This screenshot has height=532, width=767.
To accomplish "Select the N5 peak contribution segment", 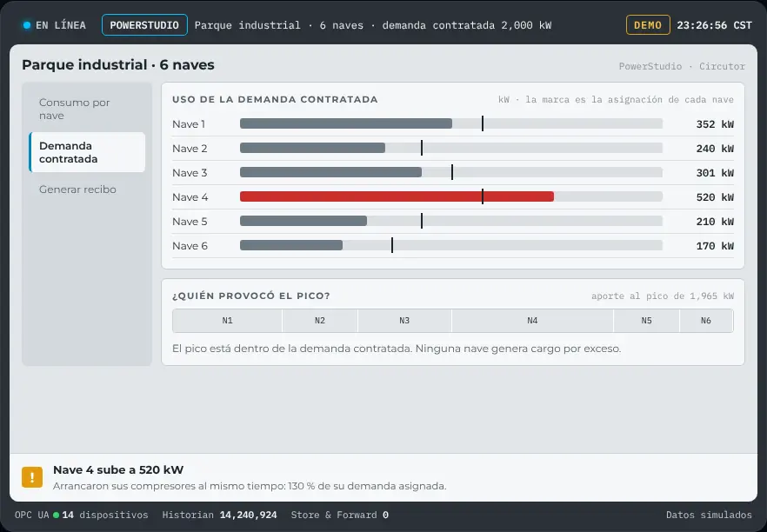I will [647, 321].
